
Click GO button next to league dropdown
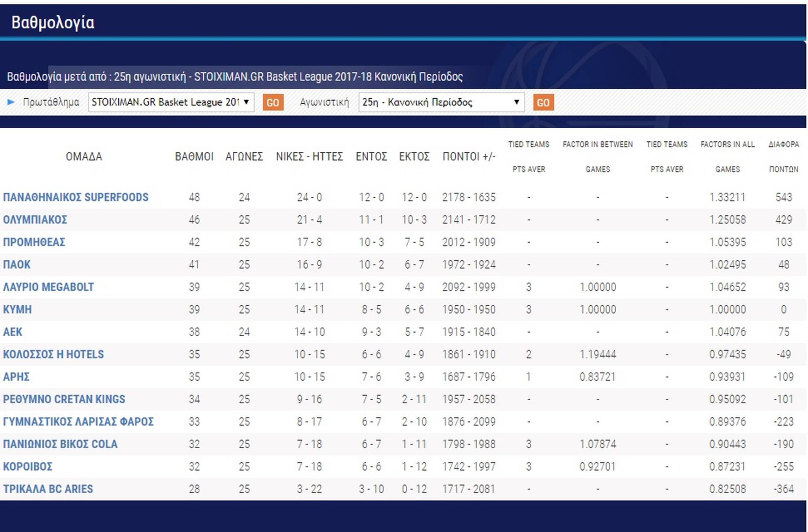click(273, 103)
